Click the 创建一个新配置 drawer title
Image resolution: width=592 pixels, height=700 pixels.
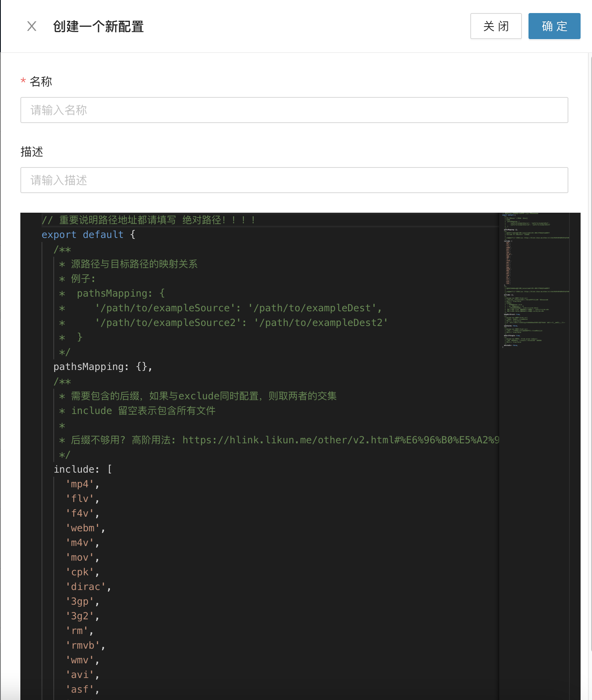coord(99,26)
